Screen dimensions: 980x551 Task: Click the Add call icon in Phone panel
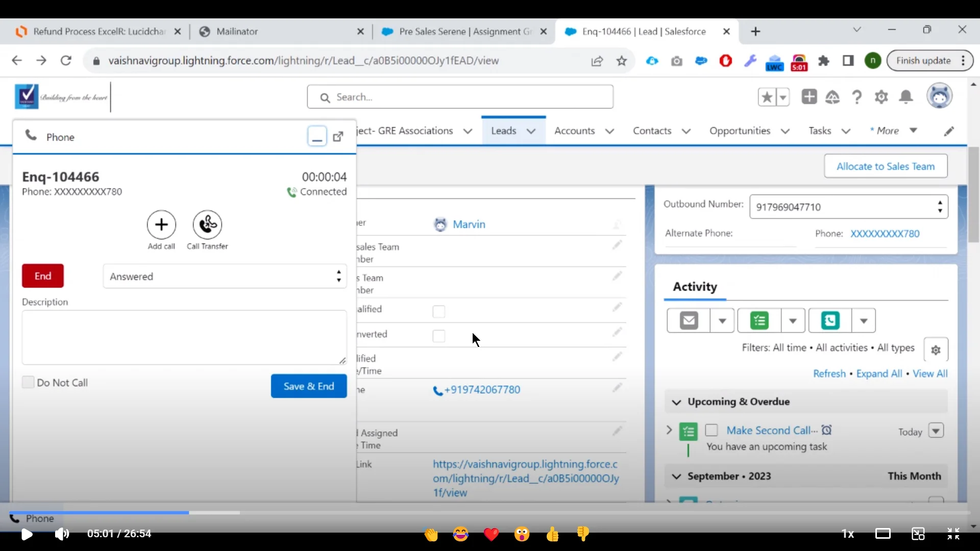click(x=161, y=225)
